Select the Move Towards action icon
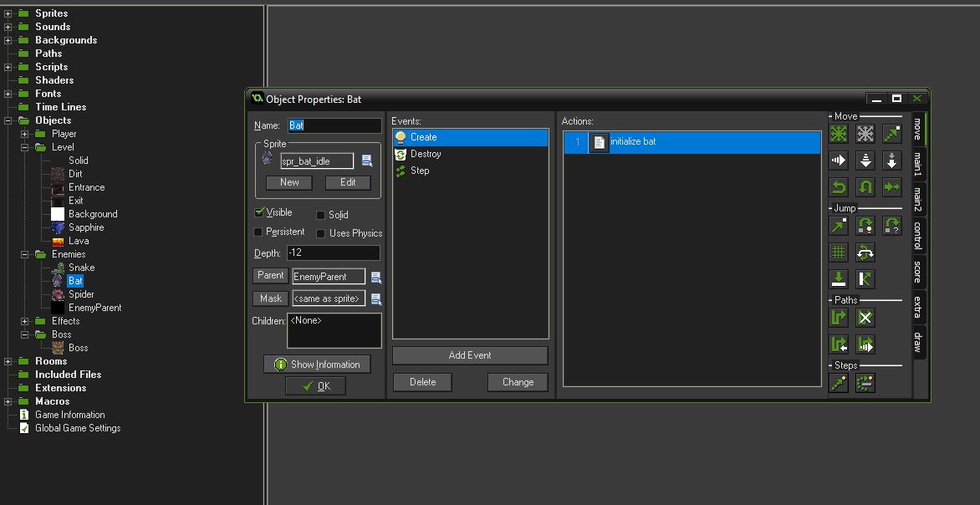The image size is (980, 505). tap(892, 133)
